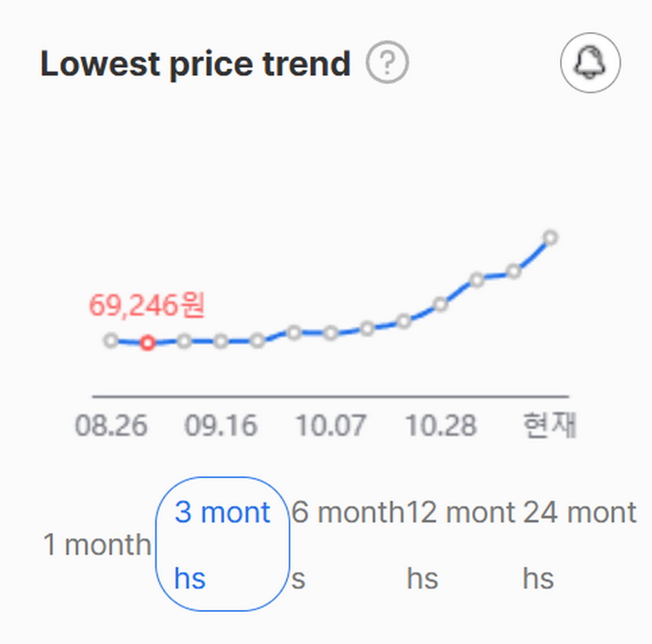Click the data point above 10.28
This screenshot has height=644, width=652.
441,304
